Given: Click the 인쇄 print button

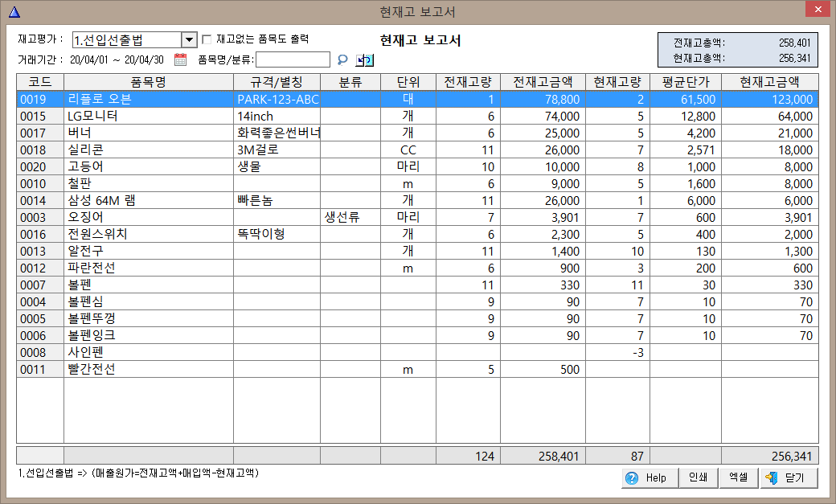Looking at the screenshot, I should coord(699,477).
